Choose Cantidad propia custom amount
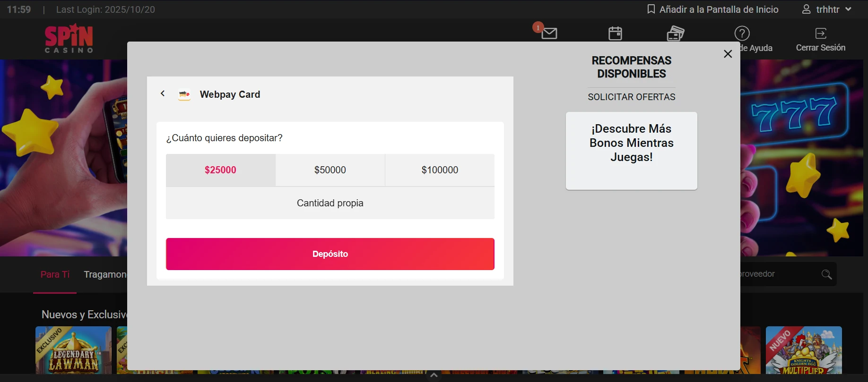This screenshot has width=868, height=382. tap(330, 203)
